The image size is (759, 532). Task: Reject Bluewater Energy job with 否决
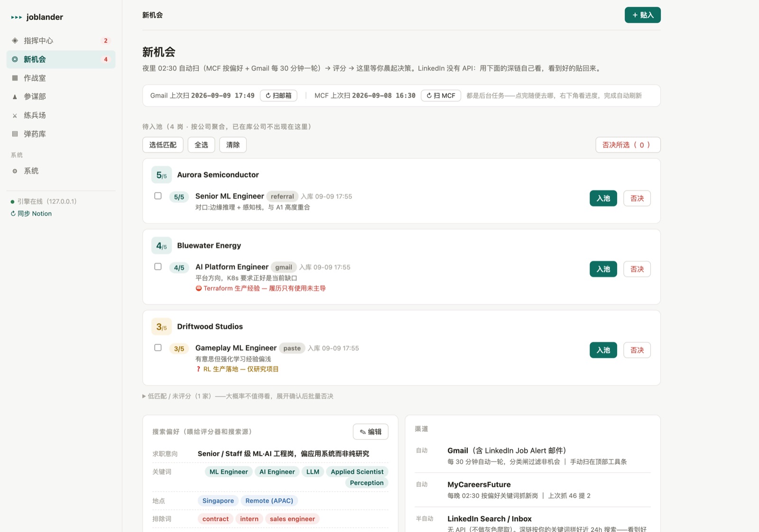point(637,269)
